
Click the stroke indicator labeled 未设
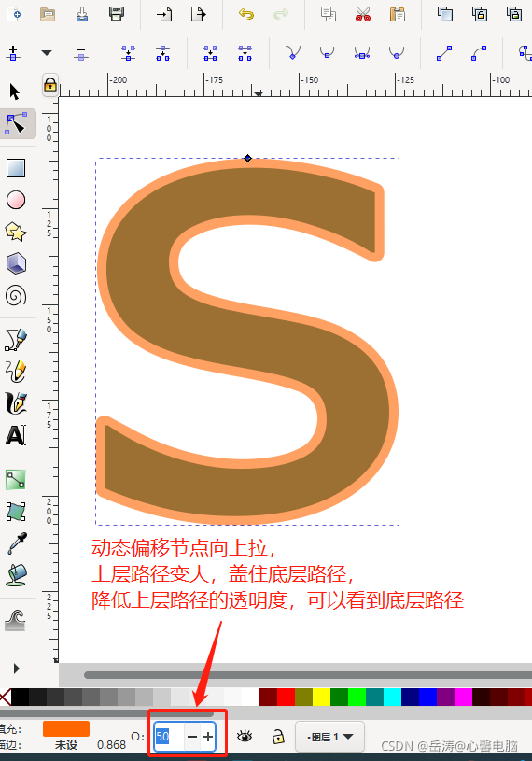point(66,744)
